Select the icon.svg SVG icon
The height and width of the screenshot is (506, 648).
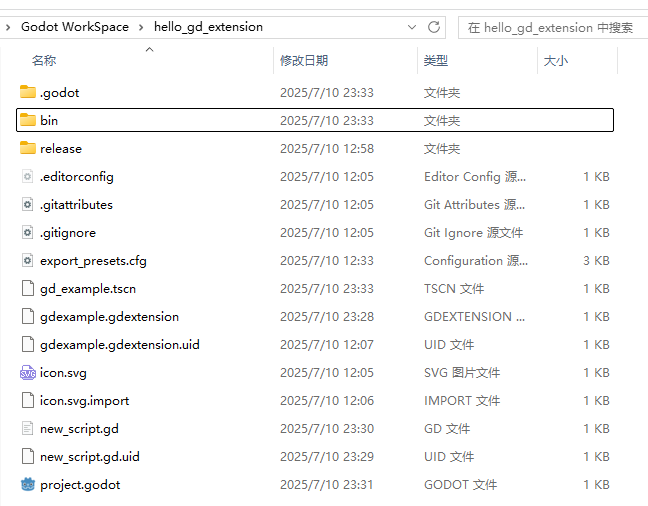[x=28, y=373]
